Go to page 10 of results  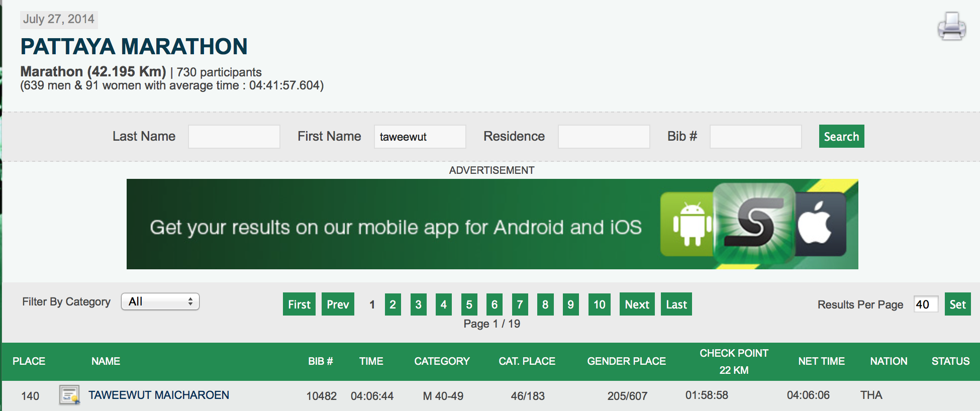pyautogui.click(x=599, y=304)
